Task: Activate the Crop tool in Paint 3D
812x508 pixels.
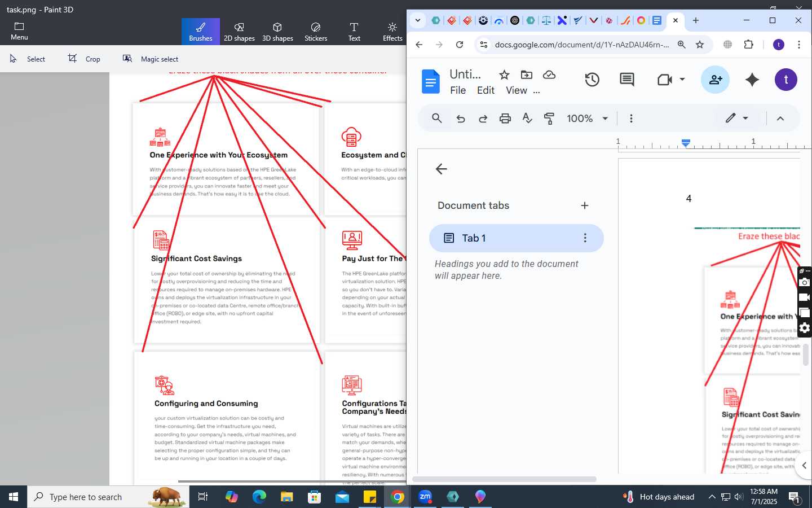Action: pyautogui.click(x=85, y=59)
